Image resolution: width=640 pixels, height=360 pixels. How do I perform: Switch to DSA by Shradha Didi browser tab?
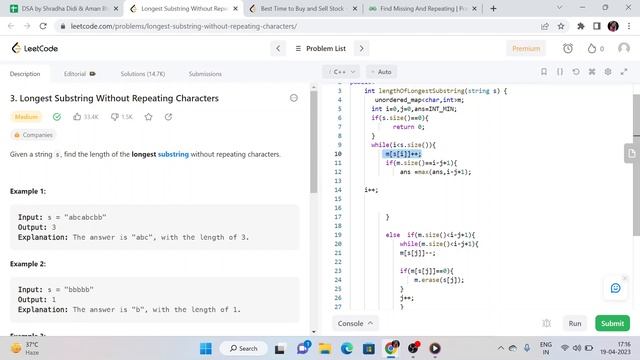(64, 8)
